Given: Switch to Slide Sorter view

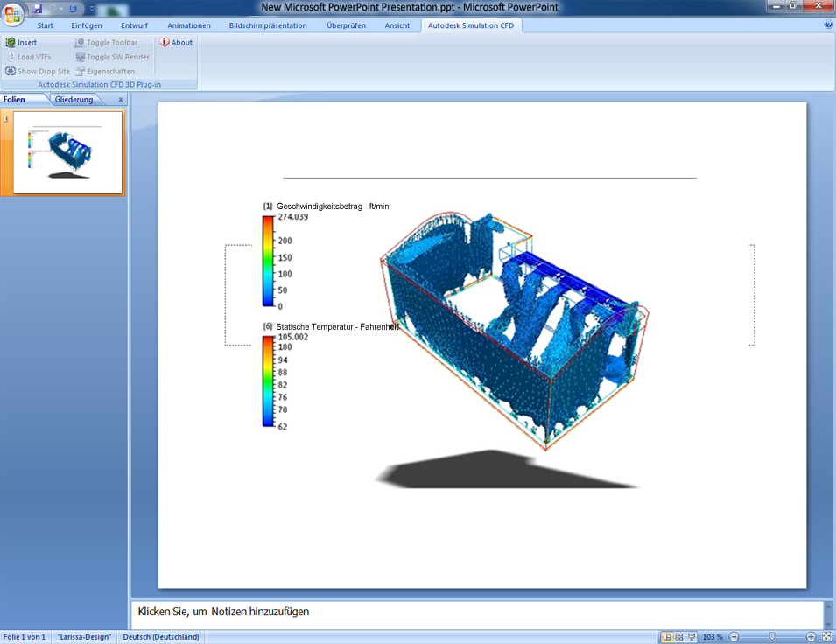Looking at the screenshot, I should [679, 637].
